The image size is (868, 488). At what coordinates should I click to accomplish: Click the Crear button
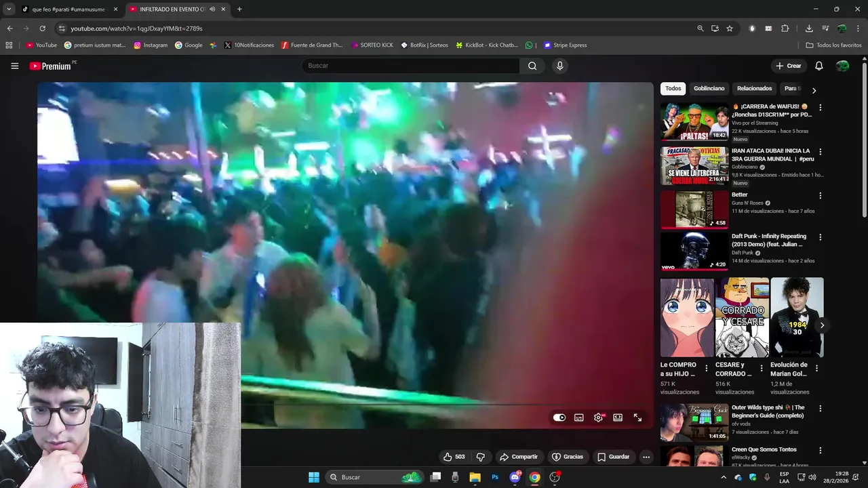[x=789, y=66]
